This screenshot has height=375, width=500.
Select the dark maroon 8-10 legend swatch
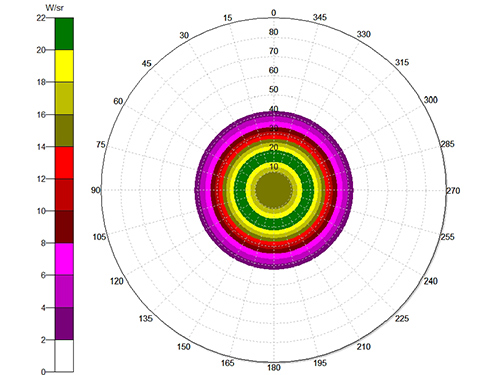pos(64,227)
